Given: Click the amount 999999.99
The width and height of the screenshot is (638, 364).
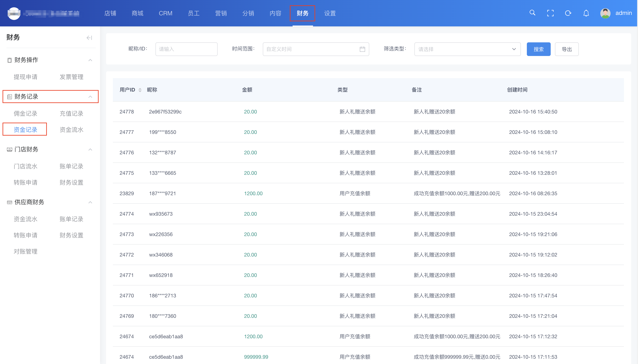Looking at the screenshot, I should coord(256,357).
